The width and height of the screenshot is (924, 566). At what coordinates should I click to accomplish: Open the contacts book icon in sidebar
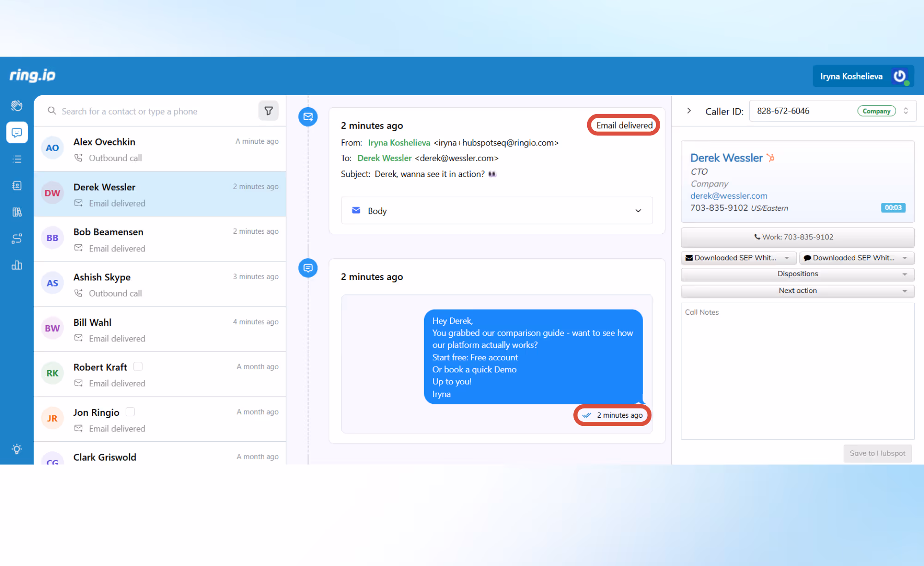coord(17,185)
